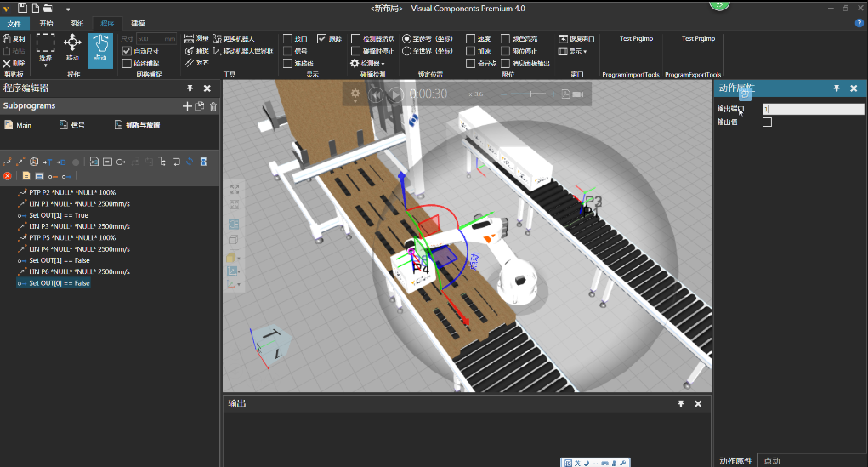This screenshot has height=467, width=868.
Task: Duplicate subprogram using copy icon
Action: tap(200, 105)
